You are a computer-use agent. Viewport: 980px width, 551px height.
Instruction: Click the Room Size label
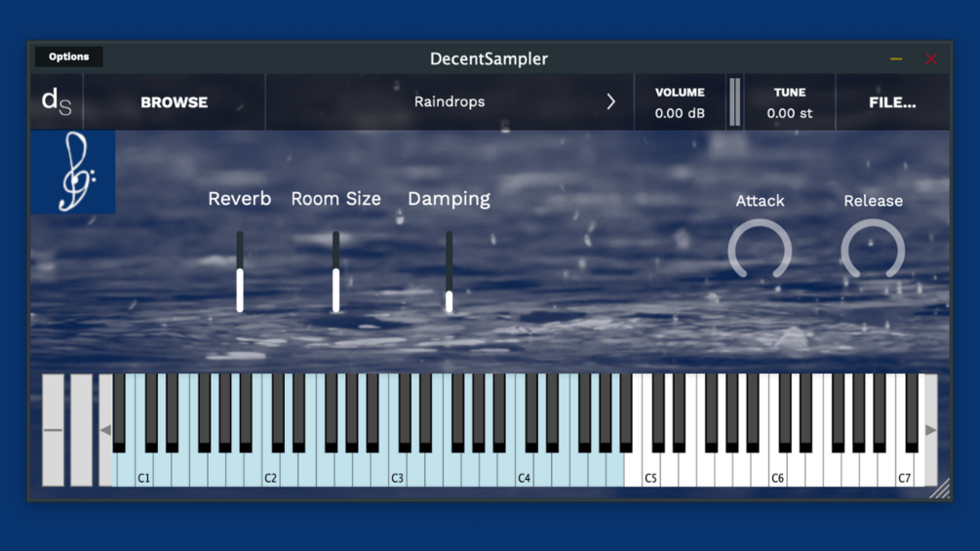335,199
